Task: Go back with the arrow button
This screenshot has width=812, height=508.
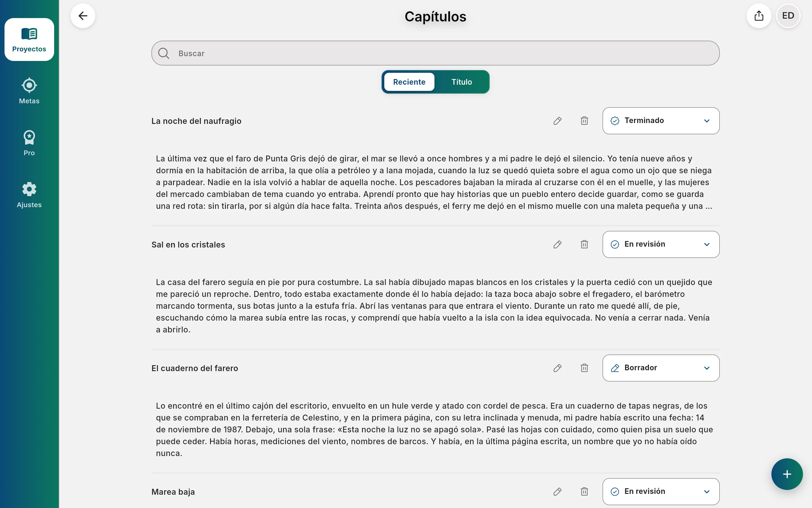Action: click(x=83, y=16)
